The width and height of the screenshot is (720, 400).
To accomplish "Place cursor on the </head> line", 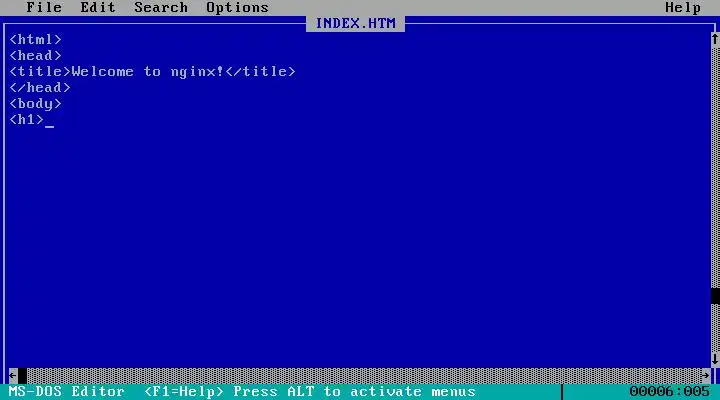I will 40,88.
